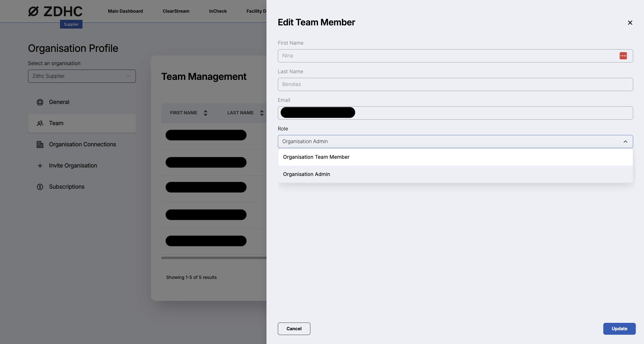The width and height of the screenshot is (644, 344).
Task: Click the ZDHC logo
Action: (55, 11)
